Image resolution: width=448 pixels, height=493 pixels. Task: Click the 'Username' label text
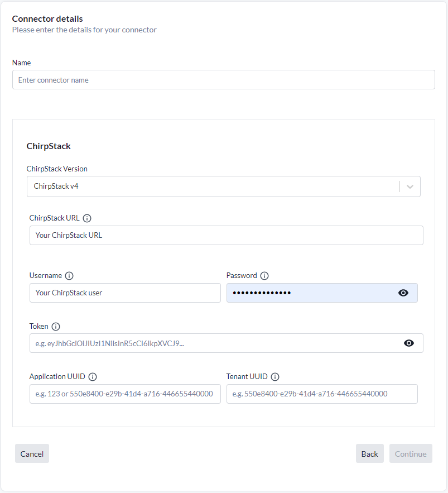tap(46, 275)
